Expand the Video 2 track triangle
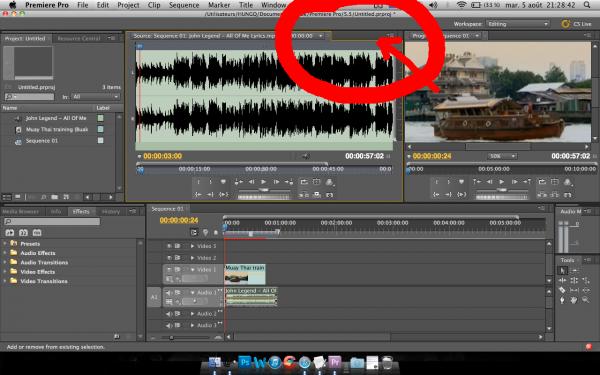Image resolution: width=600 pixels, height=375 pixels. 192,258
